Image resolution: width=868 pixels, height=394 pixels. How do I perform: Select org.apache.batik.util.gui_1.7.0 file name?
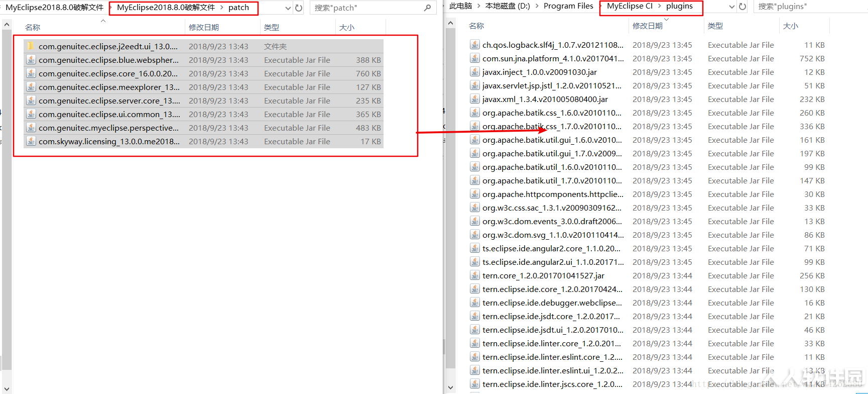[x=552, y=153]
